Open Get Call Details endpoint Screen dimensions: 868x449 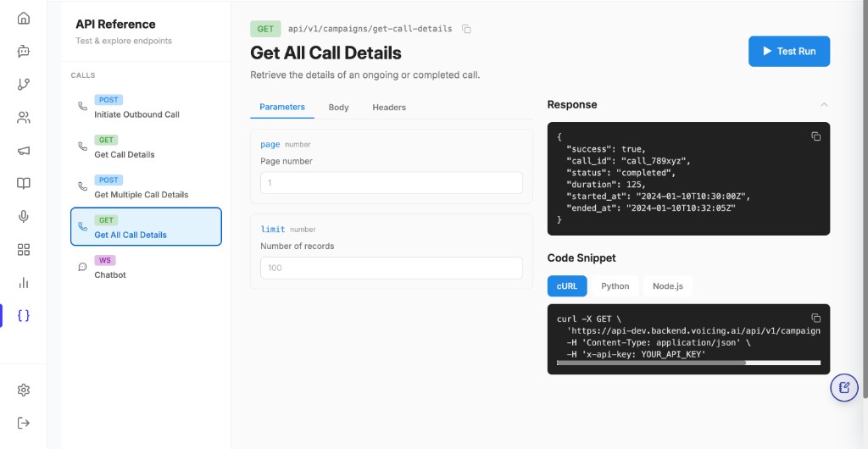[x=146, y=147]
